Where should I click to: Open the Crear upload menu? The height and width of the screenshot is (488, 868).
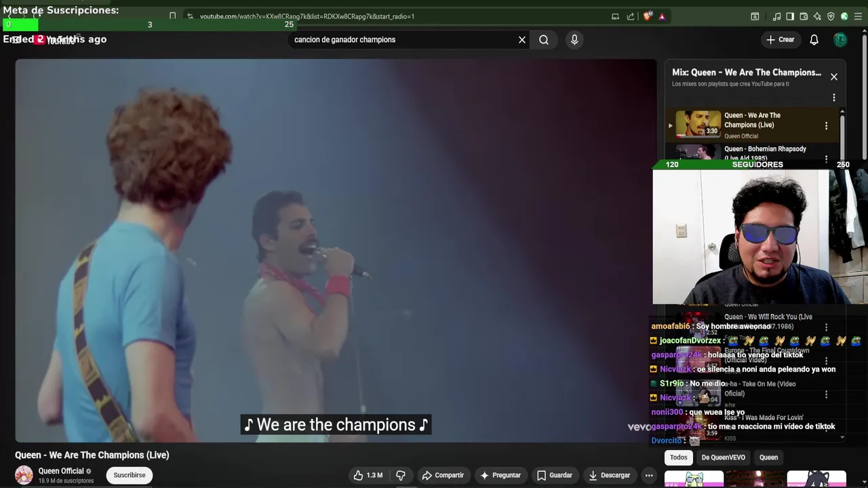coord(780,40)
